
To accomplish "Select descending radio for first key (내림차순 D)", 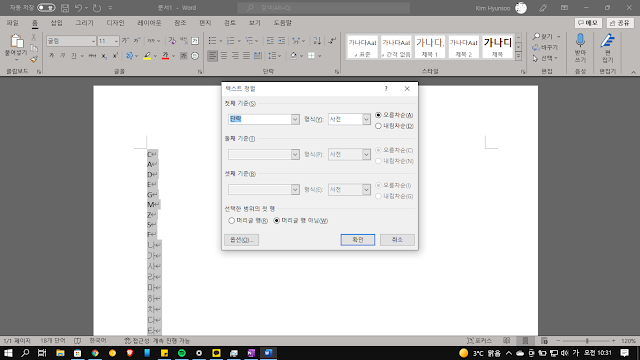I will pos(378,126).
